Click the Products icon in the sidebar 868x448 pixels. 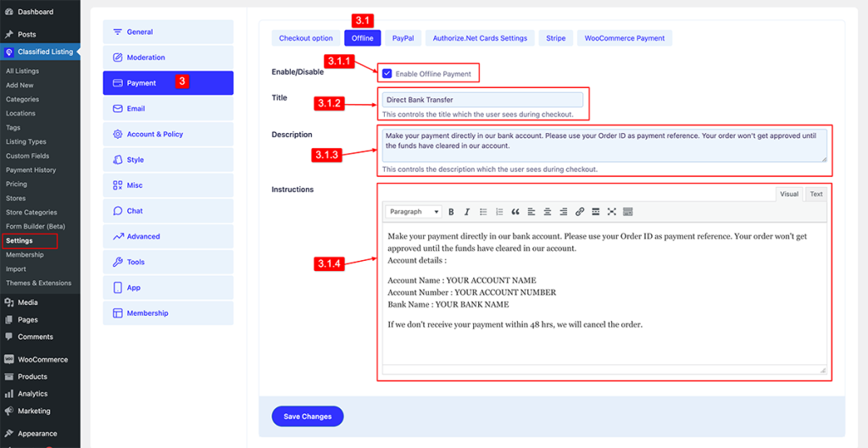[8, 377]
